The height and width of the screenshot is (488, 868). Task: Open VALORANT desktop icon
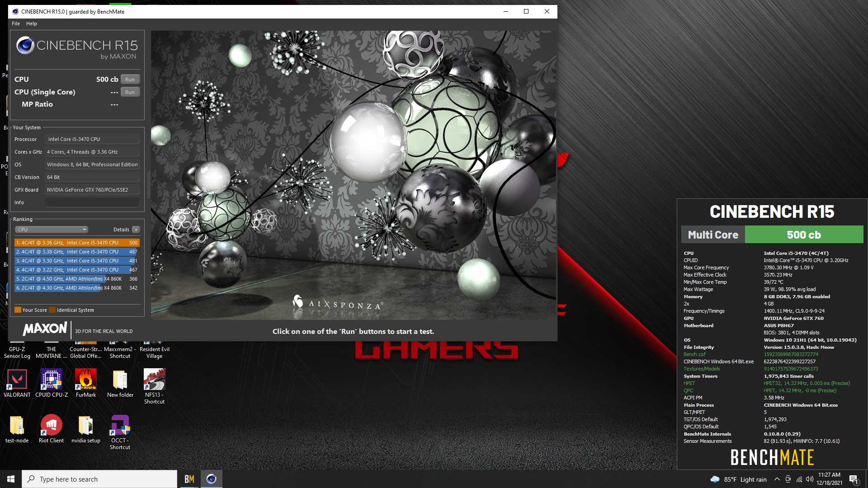(17, 383)
